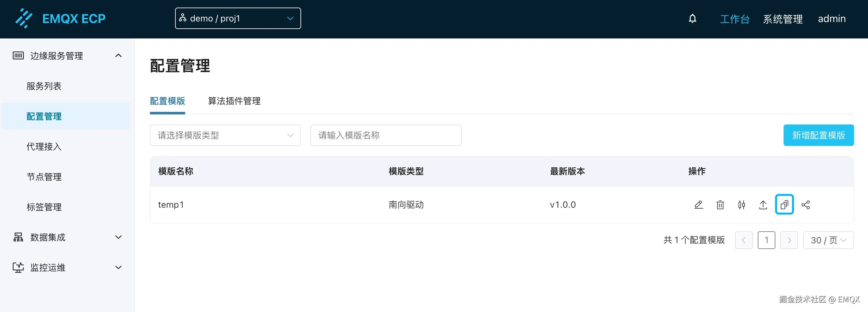Collapse the 边缘服务管理 section

click(x=118, y=56)
